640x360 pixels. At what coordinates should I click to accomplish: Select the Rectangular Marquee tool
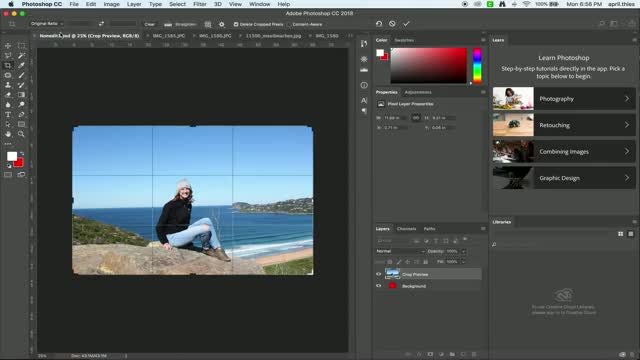(x=21, y=46)
